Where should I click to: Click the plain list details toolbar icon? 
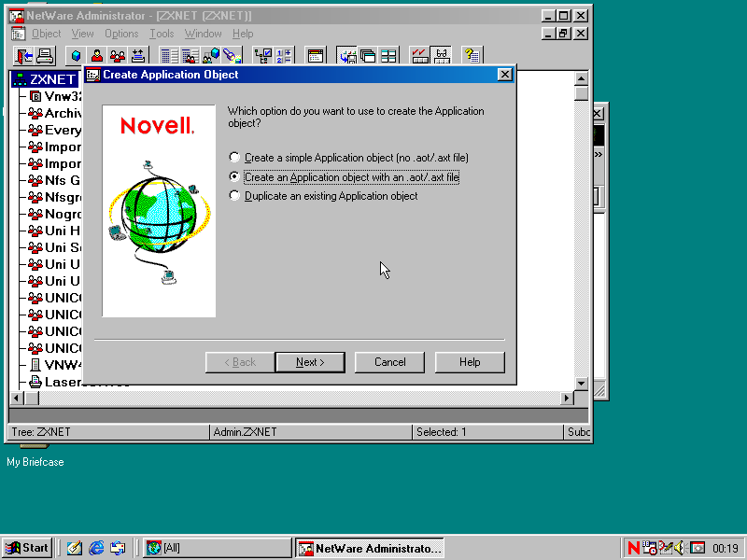(x=169, y=56)
